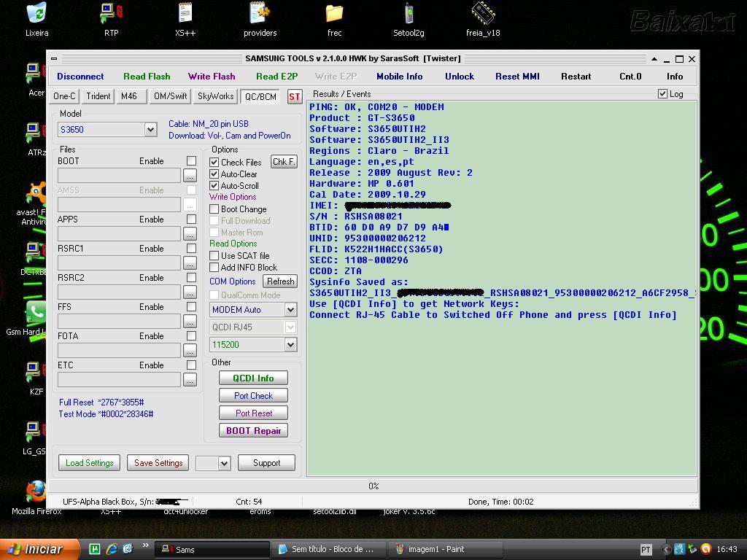
Task: Toggle the Check Files option
Action: click(x=214, y=163)
